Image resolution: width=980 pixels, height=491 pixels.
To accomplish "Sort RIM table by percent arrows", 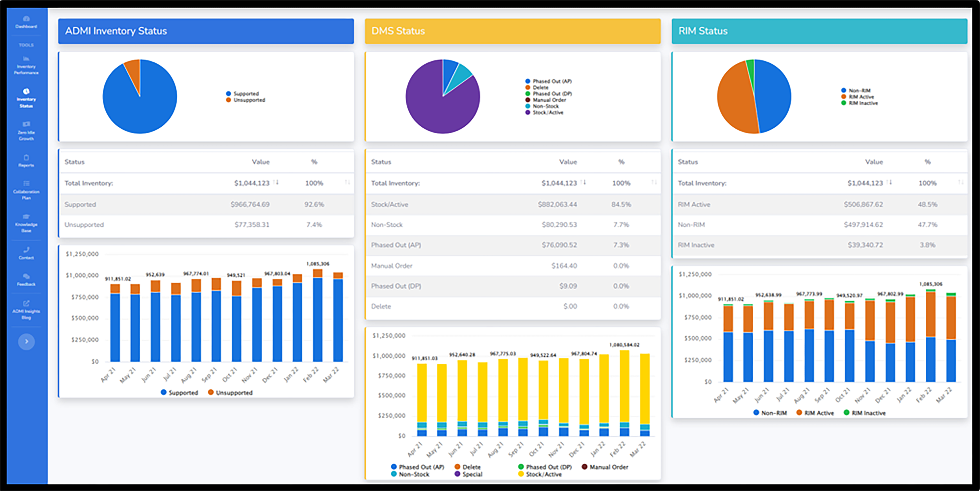I will click(961, 182).
